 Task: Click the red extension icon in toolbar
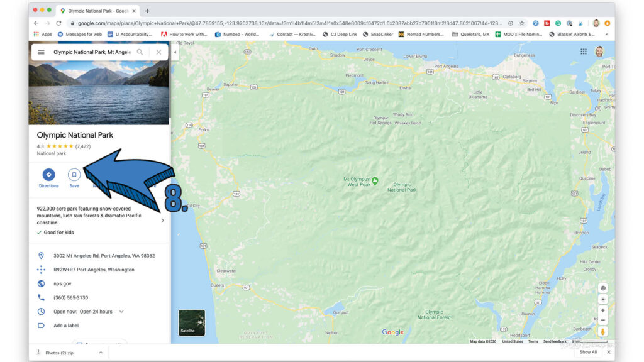547,23
